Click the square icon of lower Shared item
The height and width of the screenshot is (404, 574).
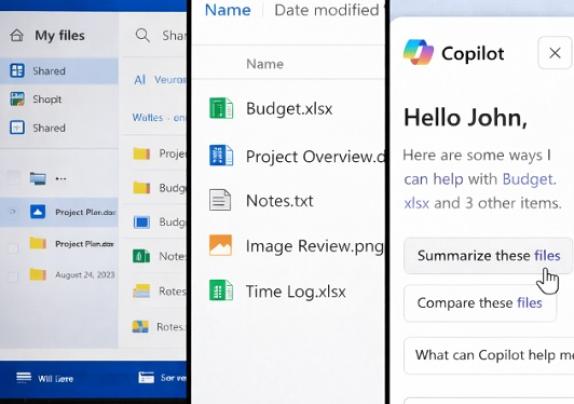pyautogui.click(x=17, y=127)
